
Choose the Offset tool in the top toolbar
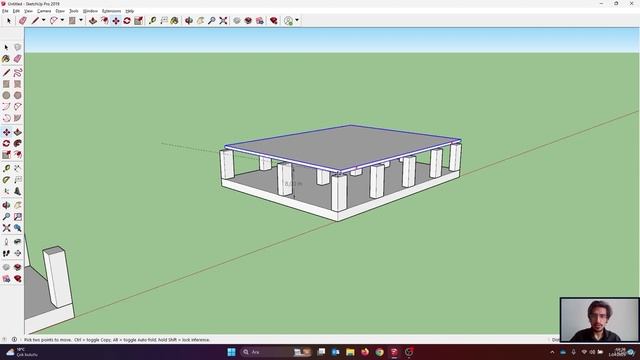coord(104,20)
